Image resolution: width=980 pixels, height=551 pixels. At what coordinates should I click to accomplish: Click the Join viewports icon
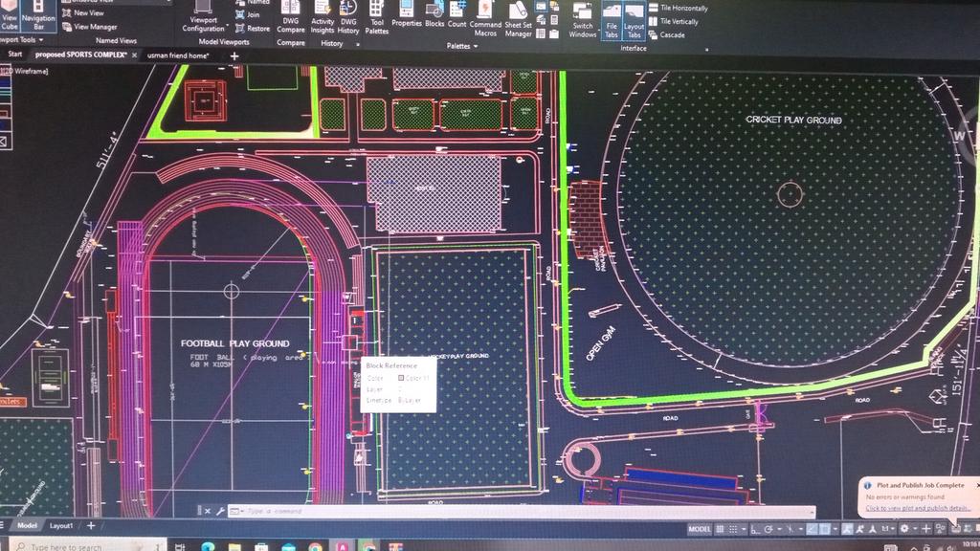coord(240,14)
